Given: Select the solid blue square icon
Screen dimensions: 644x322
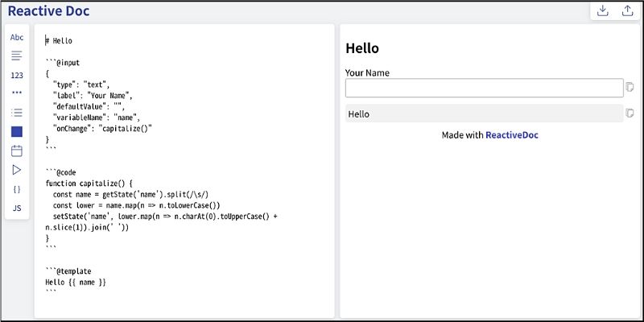Looking at the screenshot, I should pyautogui.click(x=17, y=131).
